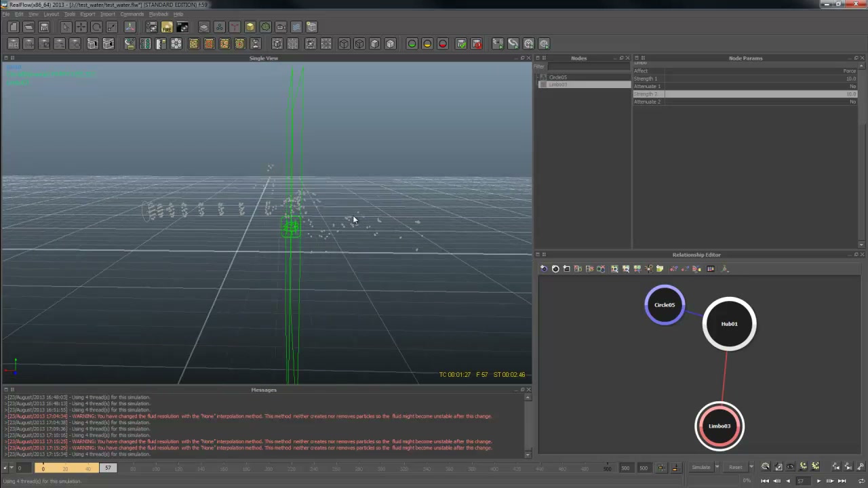Click the camera icon in top toolbar
868x488 pixels.
pos(281,27)
